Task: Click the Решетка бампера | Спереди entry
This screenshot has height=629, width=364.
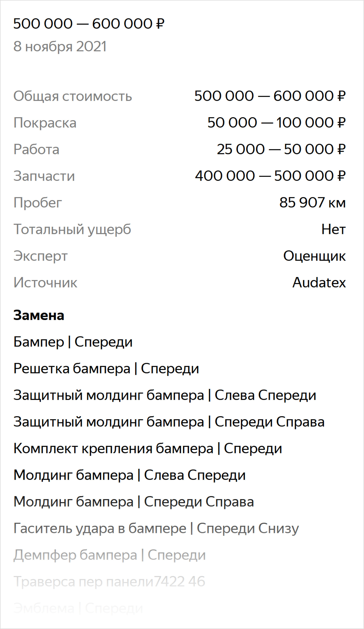Action: (x=106, y=369)
